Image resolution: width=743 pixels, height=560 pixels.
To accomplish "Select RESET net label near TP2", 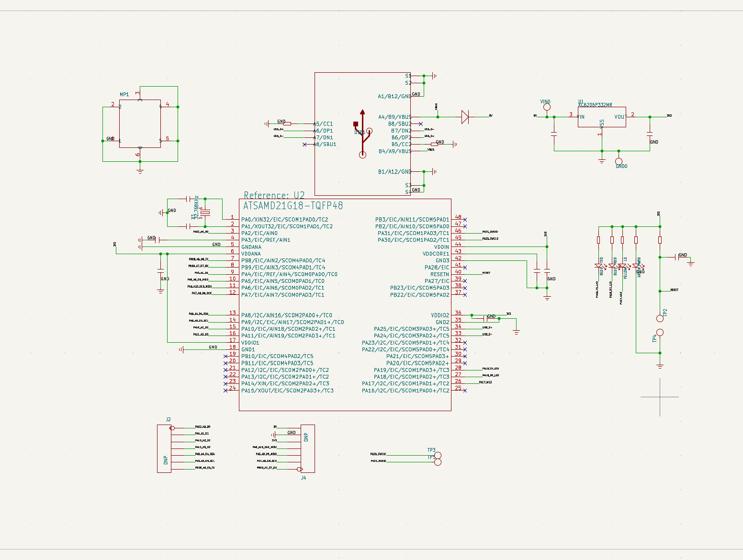I will [675, 290].
